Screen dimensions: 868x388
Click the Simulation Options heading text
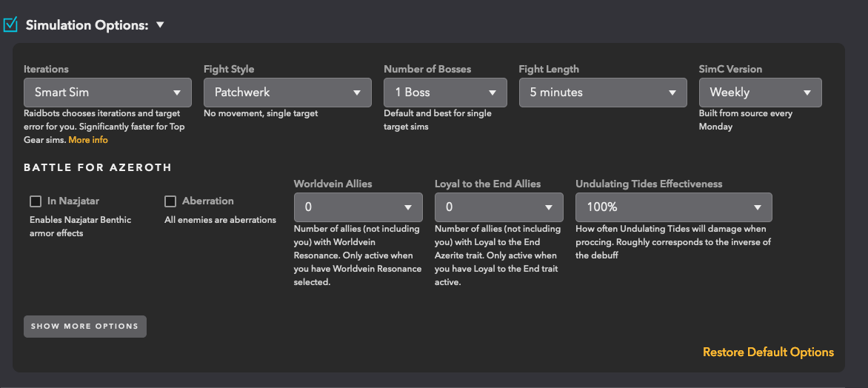click(x=87, y=25)
